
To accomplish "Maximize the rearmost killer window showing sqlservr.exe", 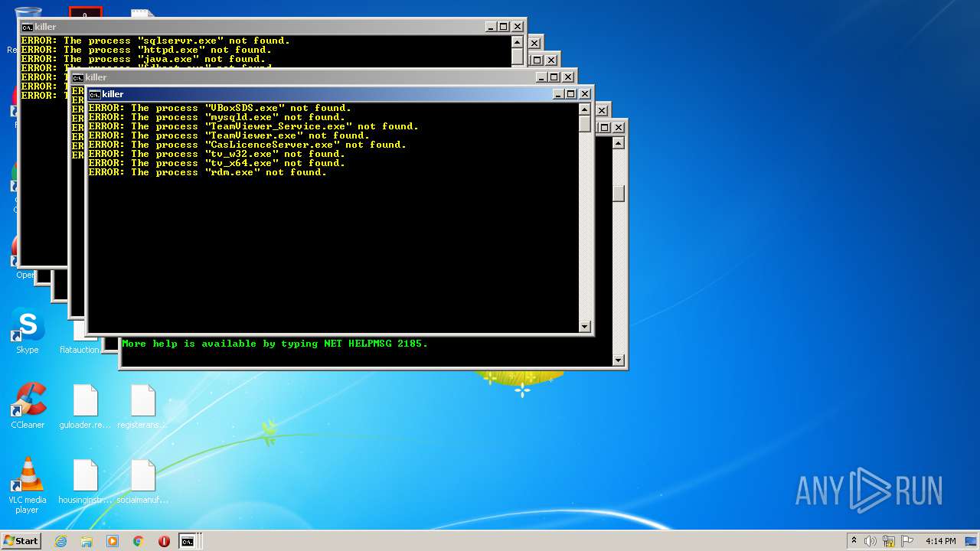I will click(503, 27).
